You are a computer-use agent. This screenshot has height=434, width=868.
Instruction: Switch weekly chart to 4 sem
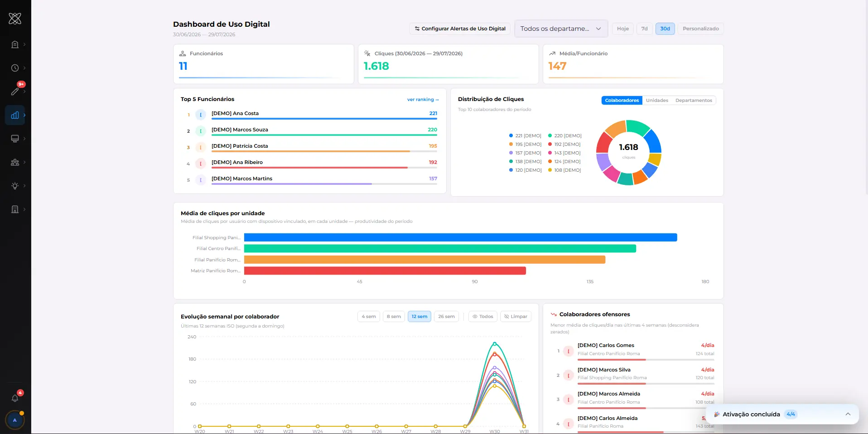pos(369,317)
